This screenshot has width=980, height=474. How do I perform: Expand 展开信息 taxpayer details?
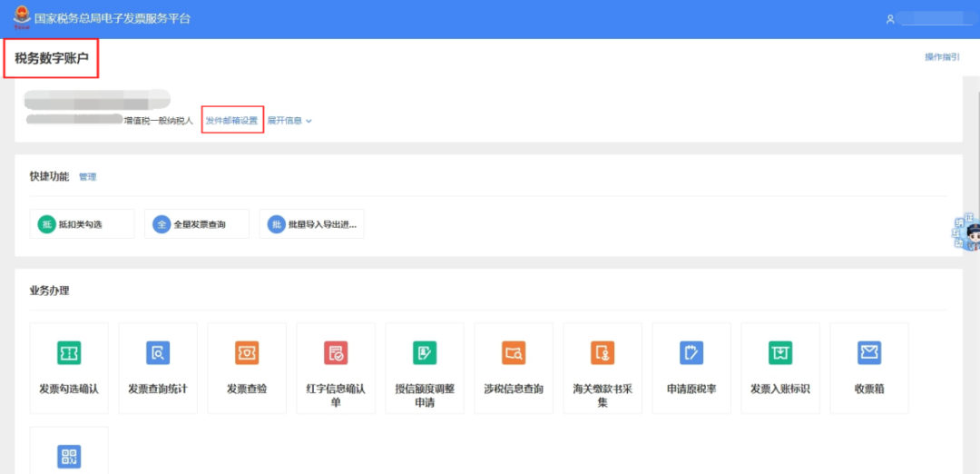[290, 121]
